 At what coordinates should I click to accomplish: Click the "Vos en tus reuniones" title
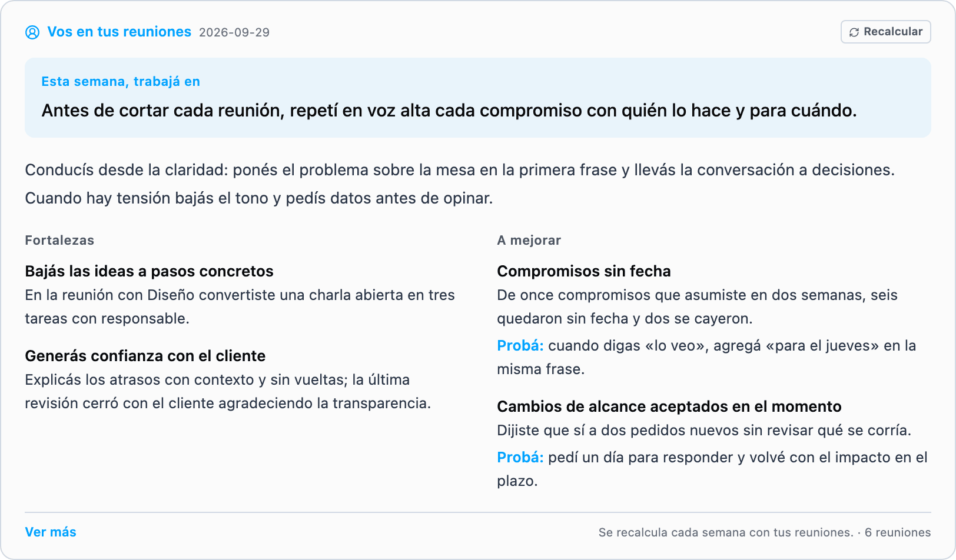[119, 32]
